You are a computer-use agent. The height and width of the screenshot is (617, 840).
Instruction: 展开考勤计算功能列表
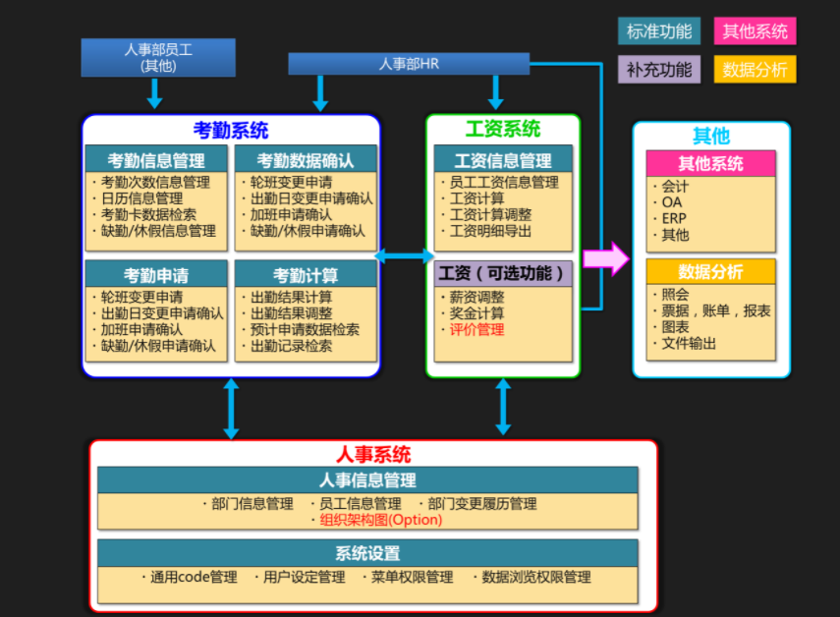(x=307, y=273)
